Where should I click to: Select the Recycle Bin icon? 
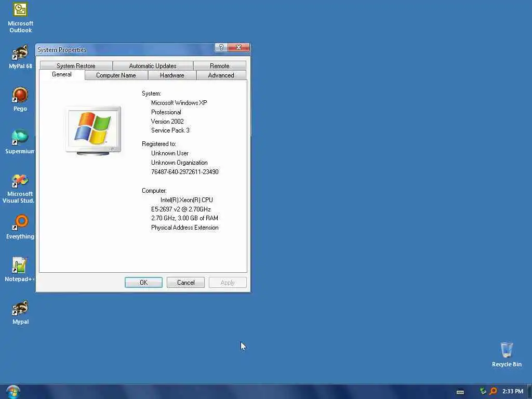pos(507,354)
